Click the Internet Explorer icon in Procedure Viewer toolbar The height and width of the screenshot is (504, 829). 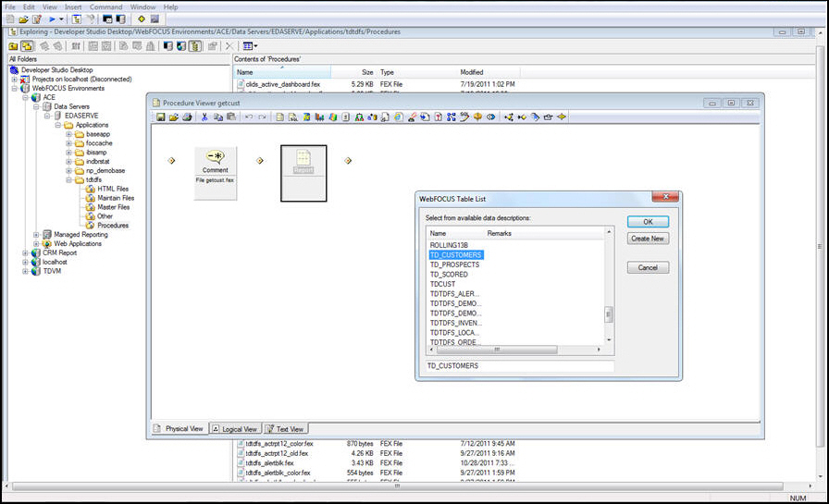(399, 117)
